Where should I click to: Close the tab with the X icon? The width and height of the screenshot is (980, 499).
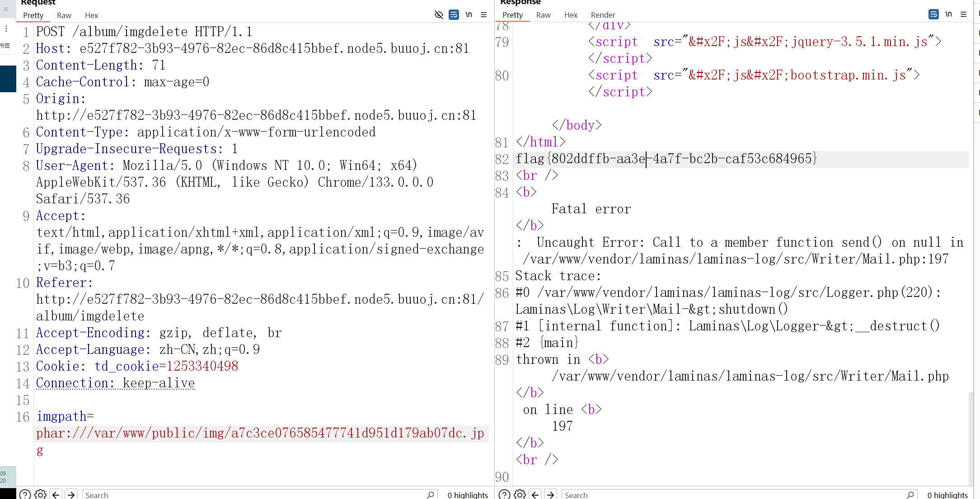(x=6, y=9)
